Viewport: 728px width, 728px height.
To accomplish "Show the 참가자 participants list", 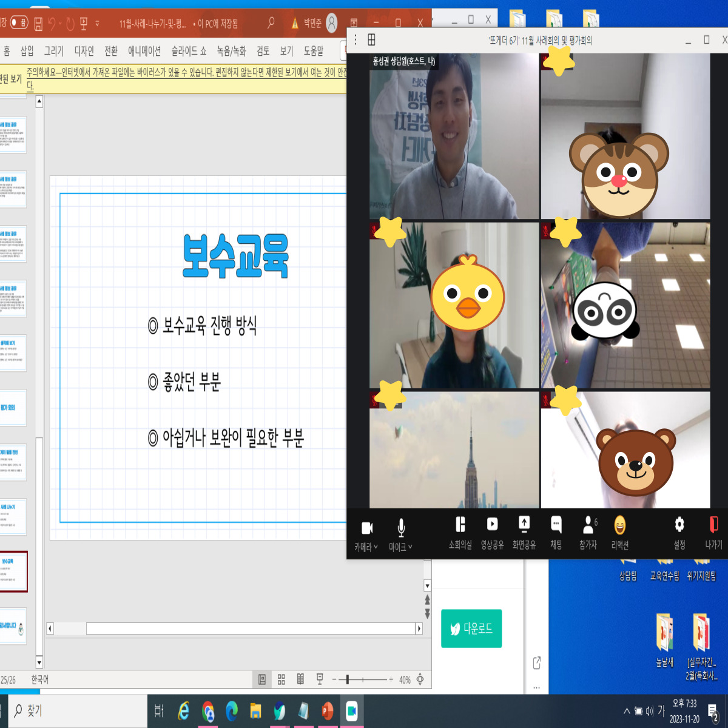I will click(588, 525).
